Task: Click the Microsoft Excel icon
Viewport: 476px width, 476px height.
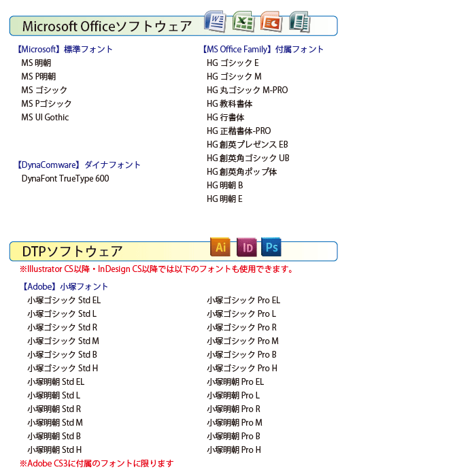Action: (243, 21)
